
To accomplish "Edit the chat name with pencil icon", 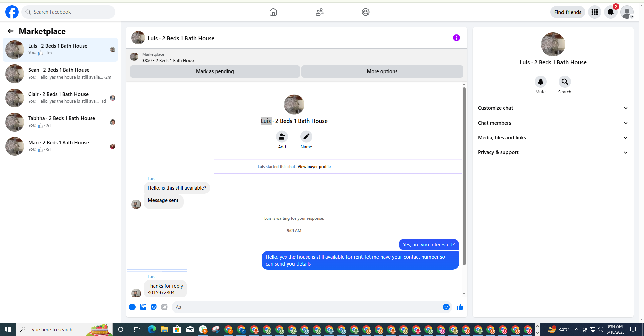I will tap(306, 136).
